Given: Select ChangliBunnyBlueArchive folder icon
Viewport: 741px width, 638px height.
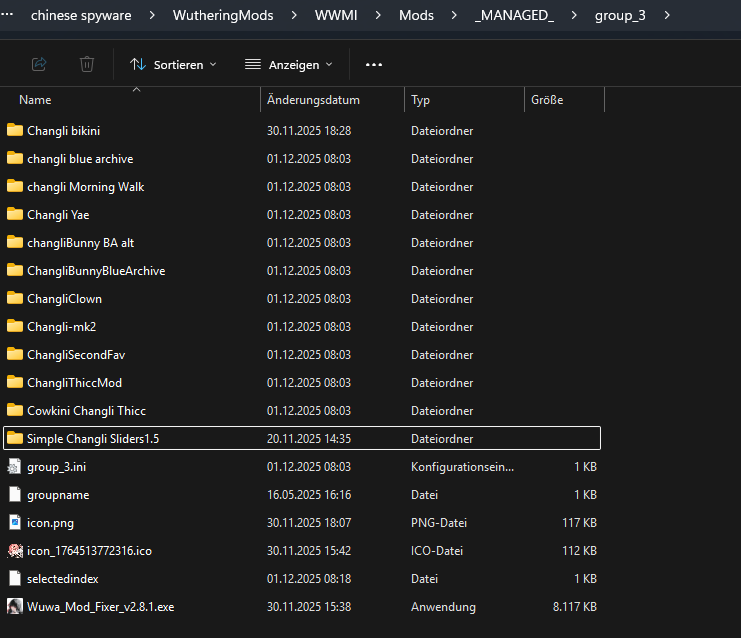Looking at the screenshot, I should [15, 270].
